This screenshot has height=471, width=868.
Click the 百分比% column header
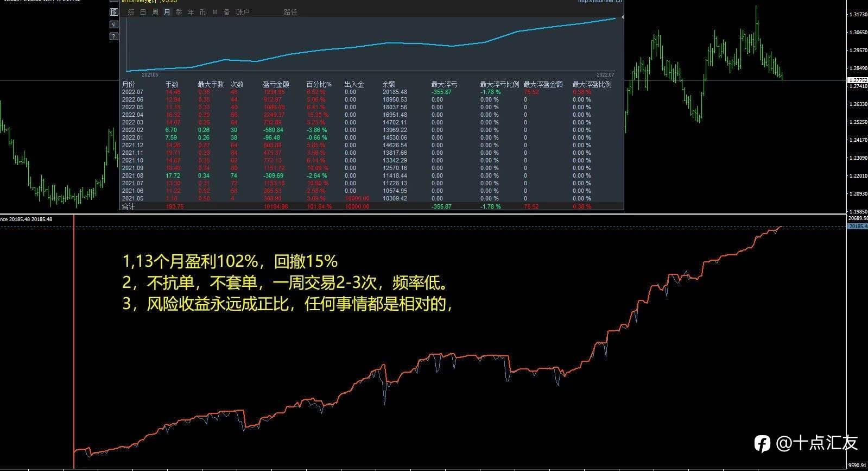[x=319, y=84]
